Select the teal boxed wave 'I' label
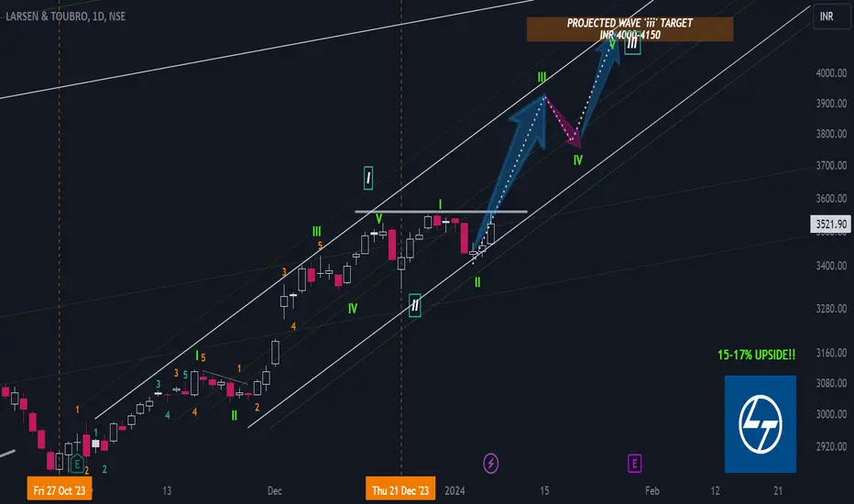This screenshot has height=504, width=854. tap(368, 178)
